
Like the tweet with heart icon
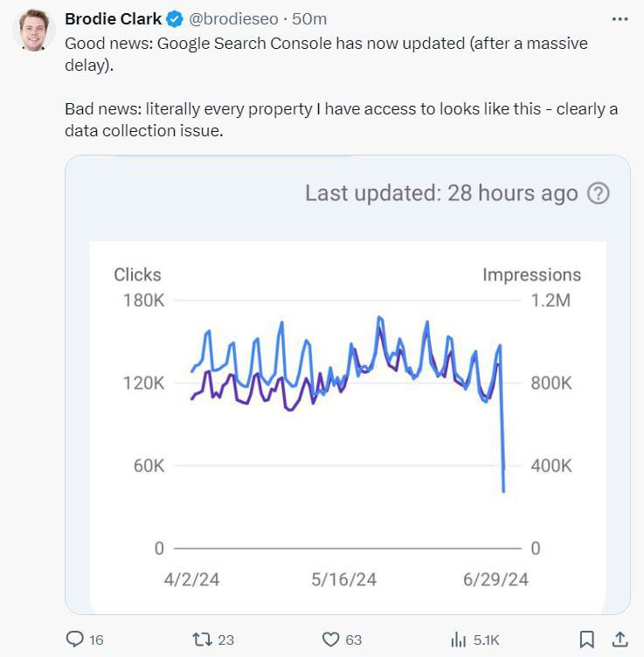click(x=330, y=640)
